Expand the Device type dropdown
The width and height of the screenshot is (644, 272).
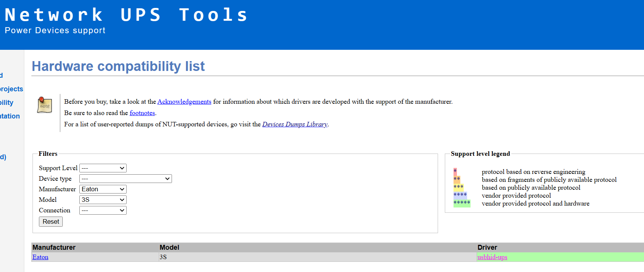click(x=125, y=179)
